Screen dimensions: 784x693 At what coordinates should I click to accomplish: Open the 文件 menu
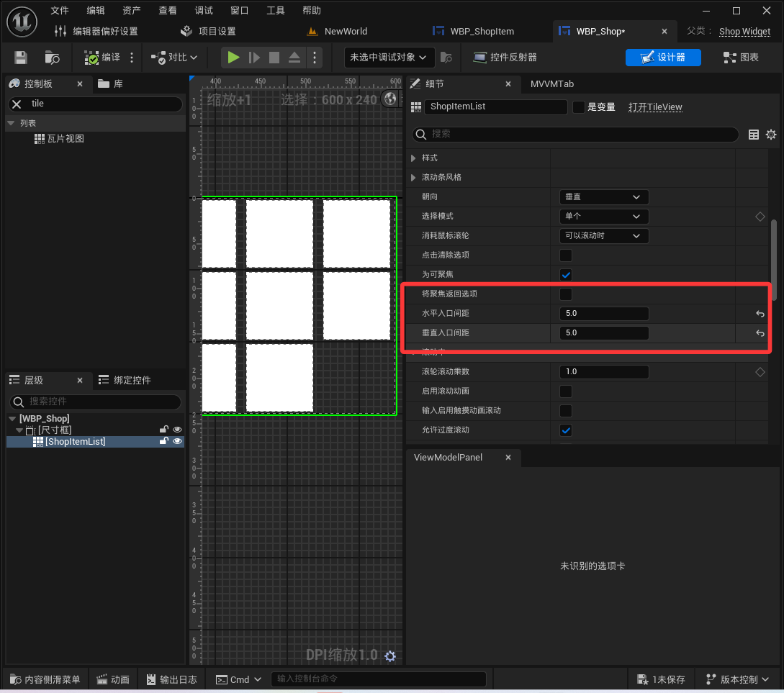(x=60, y=11)
